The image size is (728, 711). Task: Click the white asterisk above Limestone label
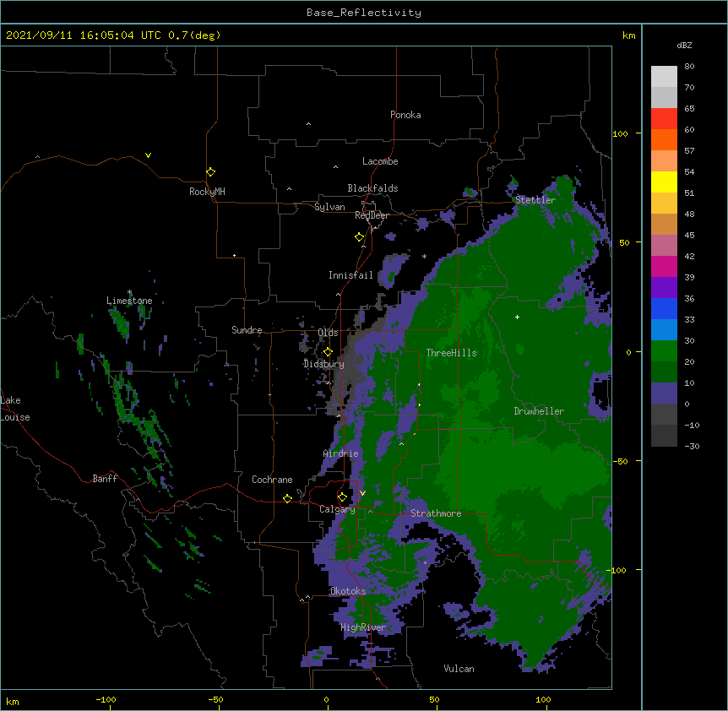(x=129, y=292)
